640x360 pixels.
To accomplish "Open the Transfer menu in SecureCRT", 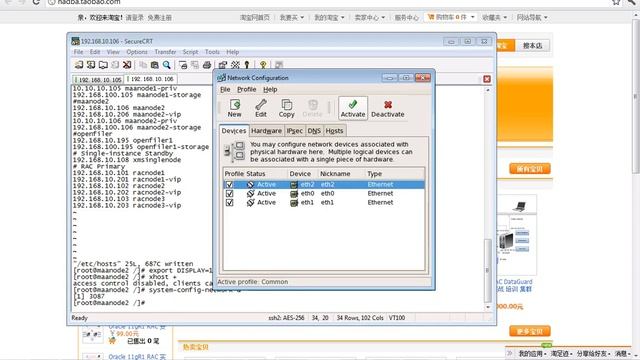I will coord(165,52).
